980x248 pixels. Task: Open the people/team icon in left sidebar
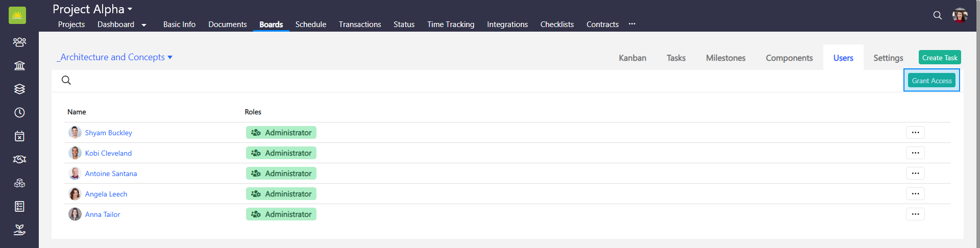(x=19, y=42)
